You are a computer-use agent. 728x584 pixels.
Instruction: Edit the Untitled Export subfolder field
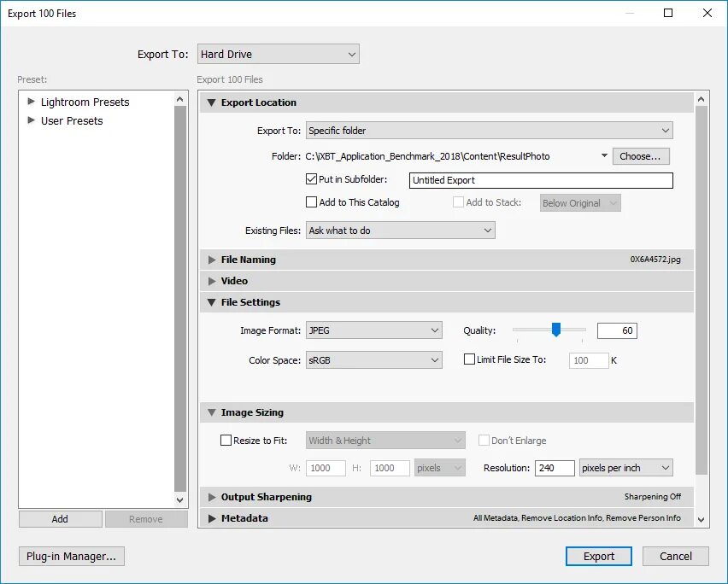541,180
